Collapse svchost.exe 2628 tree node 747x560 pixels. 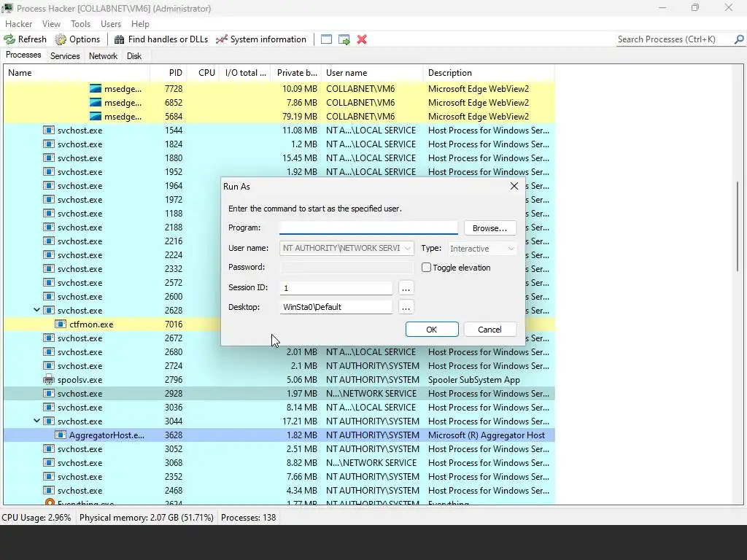tap(36, 310)
